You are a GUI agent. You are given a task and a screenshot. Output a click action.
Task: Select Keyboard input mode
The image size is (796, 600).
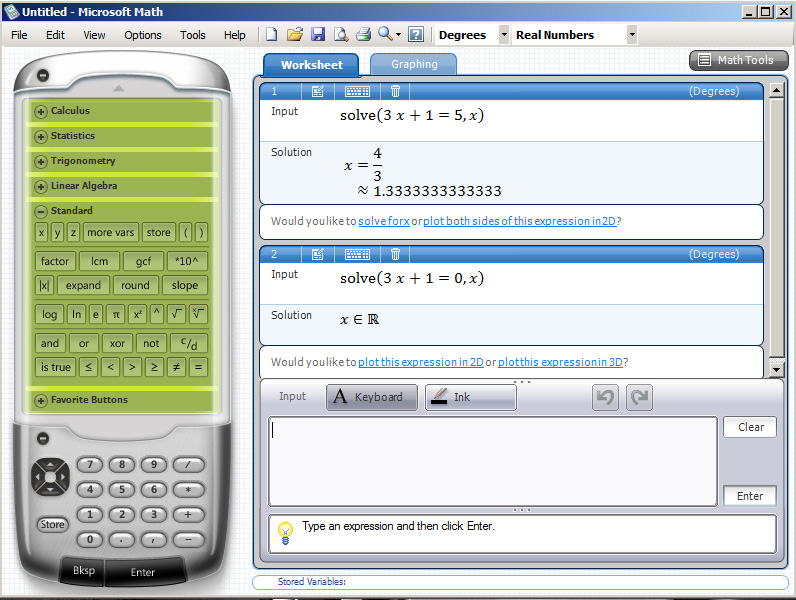tap(372, 397)
